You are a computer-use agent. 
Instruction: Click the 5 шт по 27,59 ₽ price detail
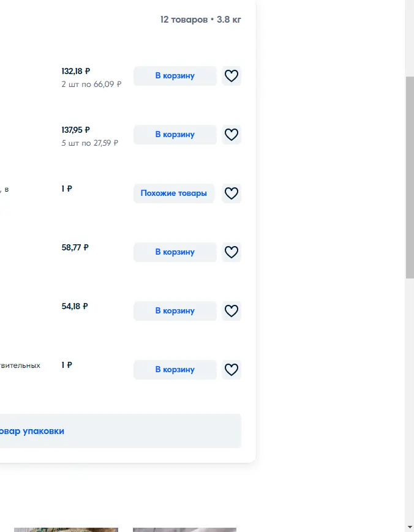89,143
